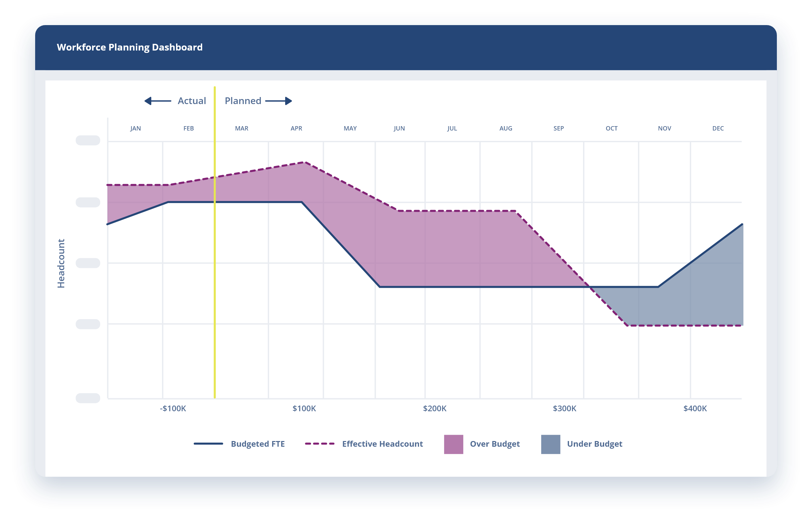Screen dimensions: 812x522
Task: Select the MAY month label
Action: (x=350, y=128)
